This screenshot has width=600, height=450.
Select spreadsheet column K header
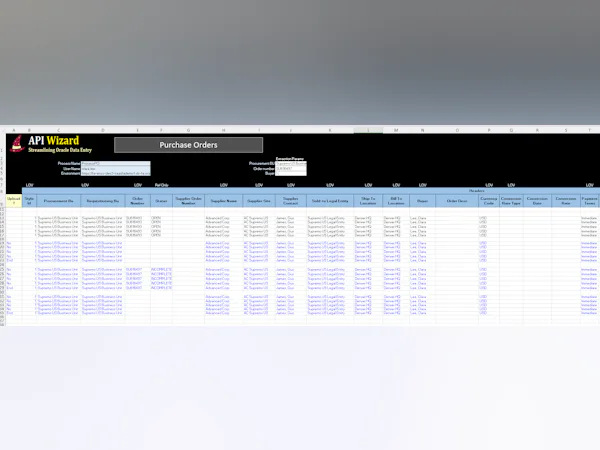pos(330,130)
